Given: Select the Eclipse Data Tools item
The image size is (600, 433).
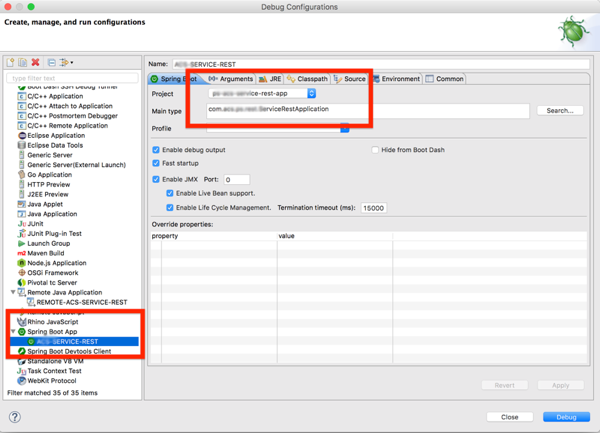Looking at the screenshot, I should click(x=55, y=145).
